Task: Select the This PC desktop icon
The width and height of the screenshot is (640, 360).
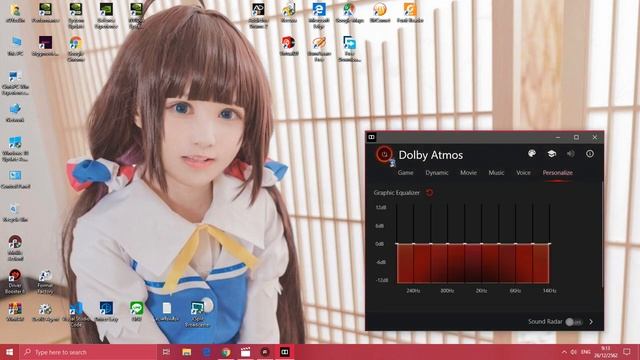Action: pyautogui.click(x=16, y=46)
